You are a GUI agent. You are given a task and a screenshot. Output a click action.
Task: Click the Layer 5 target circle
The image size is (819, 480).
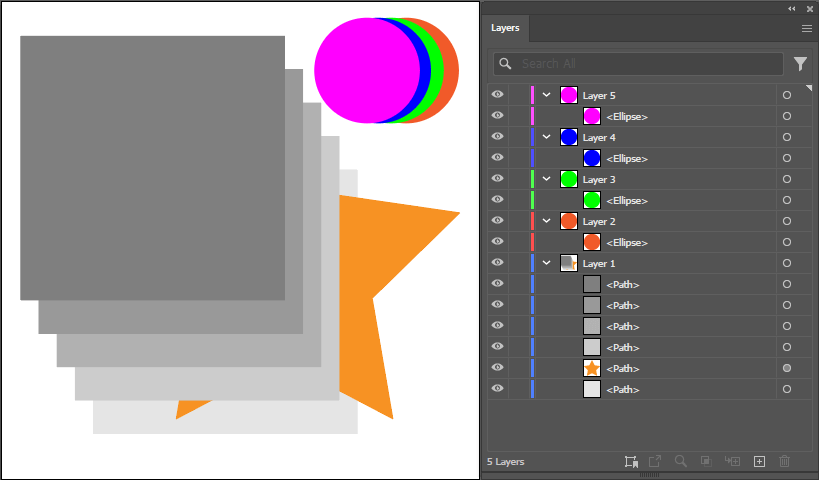pyautogui.click(x=787, y=95)
